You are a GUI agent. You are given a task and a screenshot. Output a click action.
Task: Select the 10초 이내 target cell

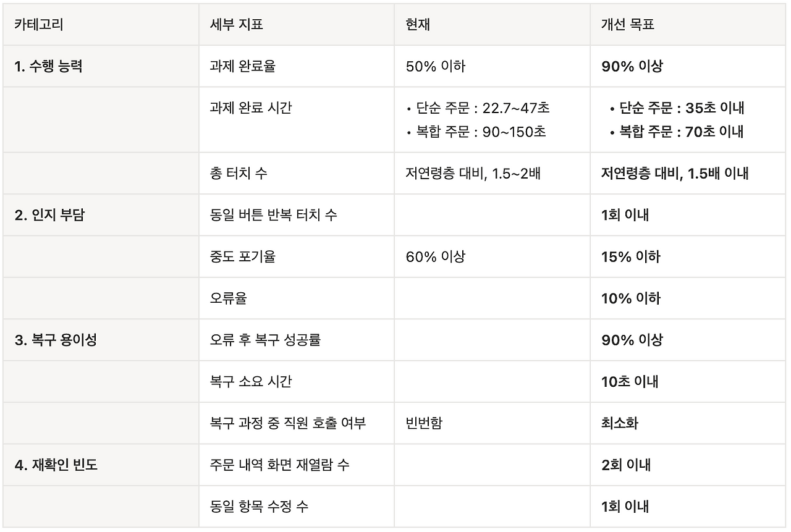[688, 382]
